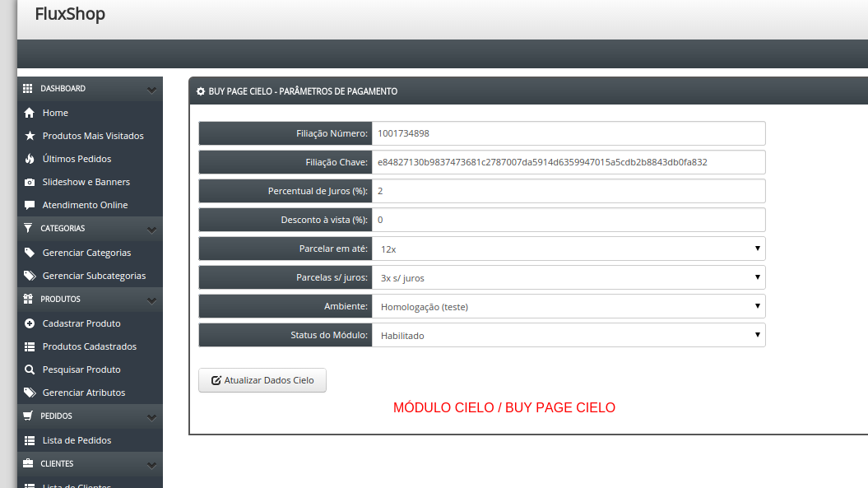Click the camera icon for Slideshow e Banners
This screenshot has width=868, height=488.
click(30, 182)
